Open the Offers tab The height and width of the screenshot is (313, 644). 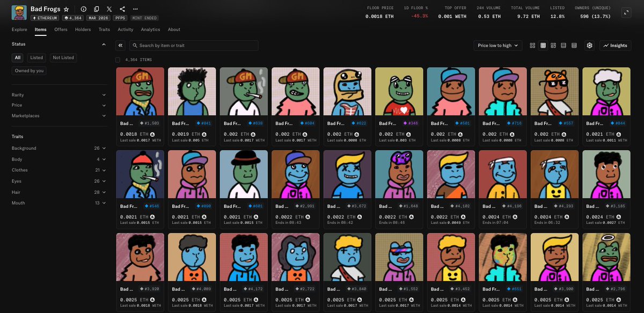click(61, 30)
